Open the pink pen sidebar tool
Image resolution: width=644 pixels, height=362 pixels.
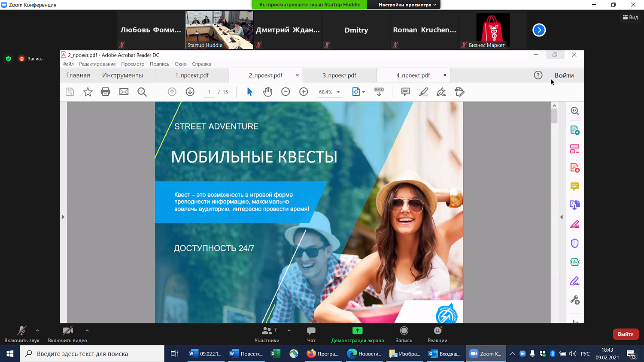pyautogui.click(x=575, y=224)
